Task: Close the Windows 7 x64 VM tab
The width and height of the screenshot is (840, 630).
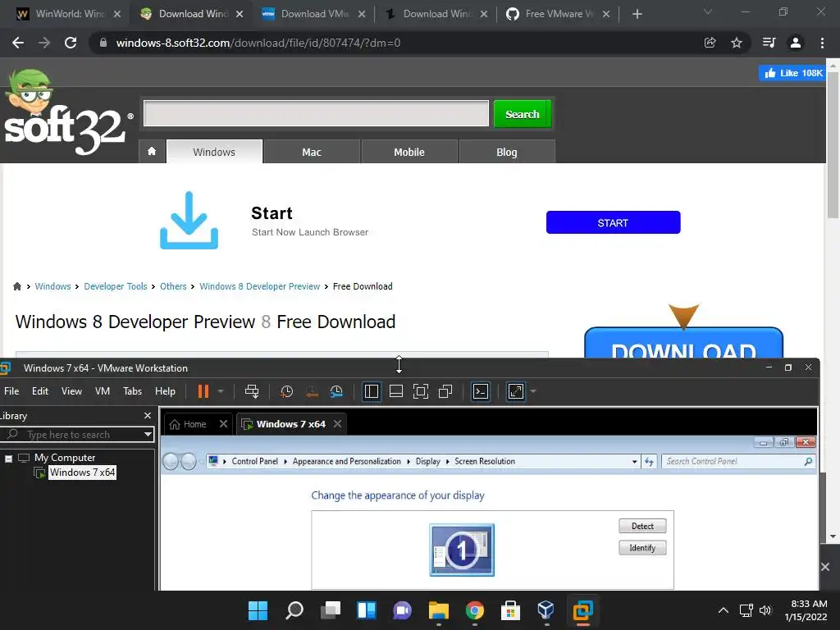Action: 337,424
